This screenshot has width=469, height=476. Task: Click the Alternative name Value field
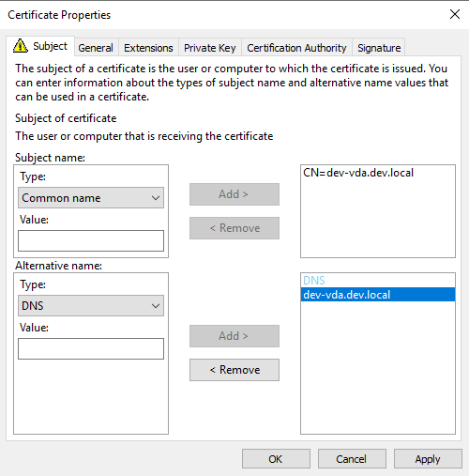(x=91, y=348)
